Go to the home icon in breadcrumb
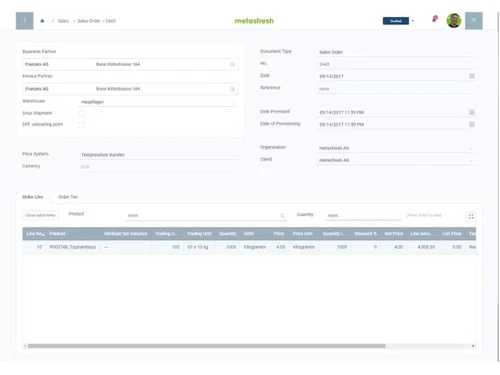 pyautogui.click(x=42, y=21)
